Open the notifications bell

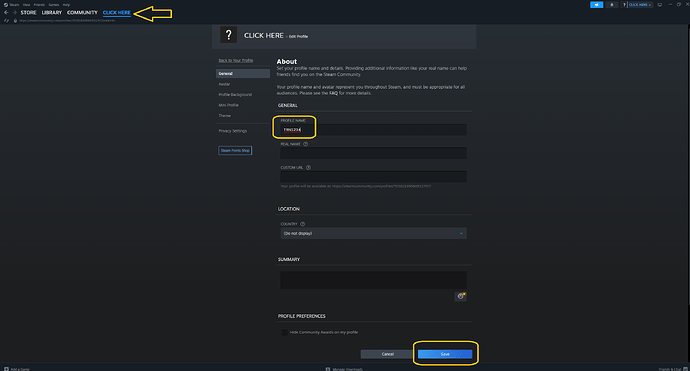[x=612, y=4]
